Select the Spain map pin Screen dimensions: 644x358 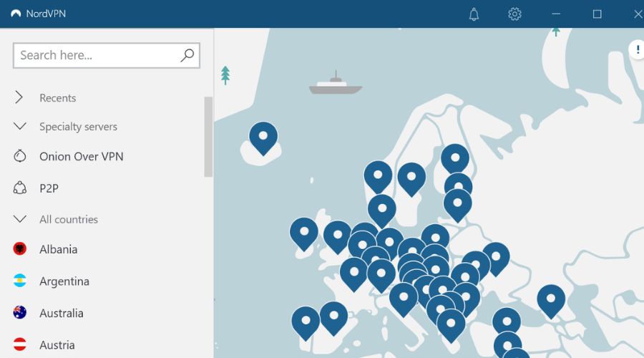tap(333, 318)
